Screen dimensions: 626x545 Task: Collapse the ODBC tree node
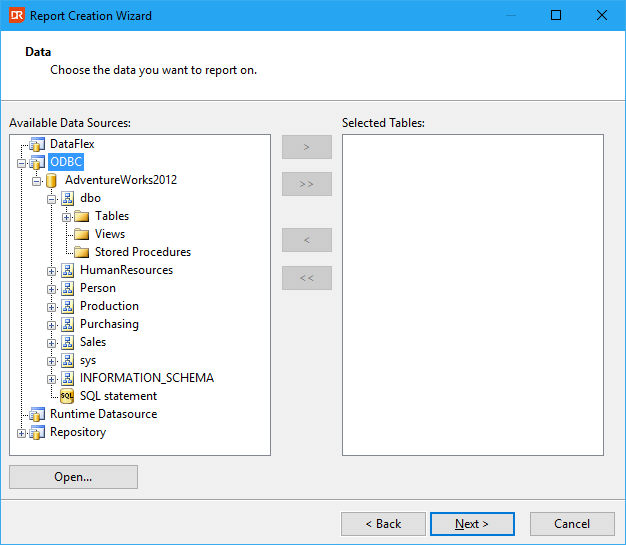[x=22, y=163]
